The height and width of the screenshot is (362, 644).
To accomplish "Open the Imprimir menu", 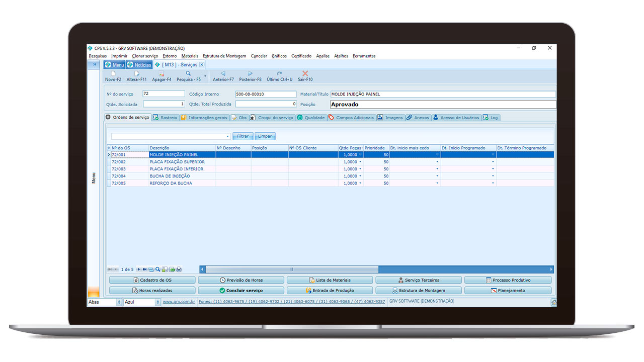I will coord(119,56).
